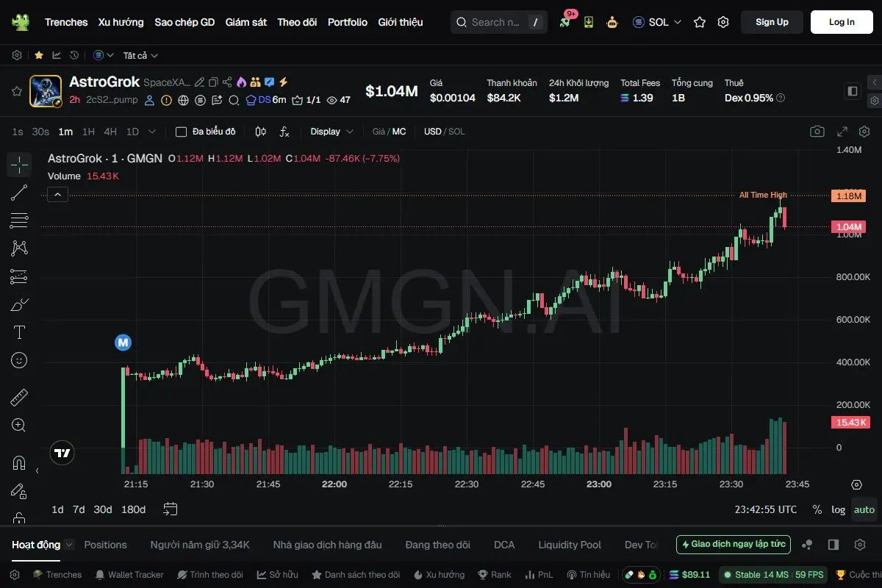Click the Log In button

(842, 22)
